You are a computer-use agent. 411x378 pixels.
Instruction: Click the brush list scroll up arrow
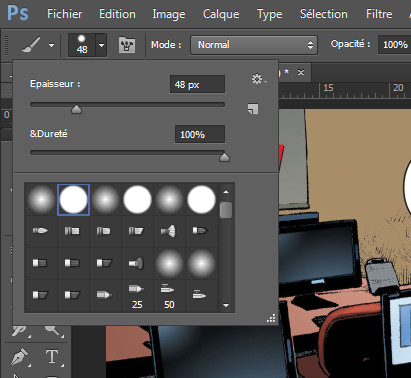226,192
